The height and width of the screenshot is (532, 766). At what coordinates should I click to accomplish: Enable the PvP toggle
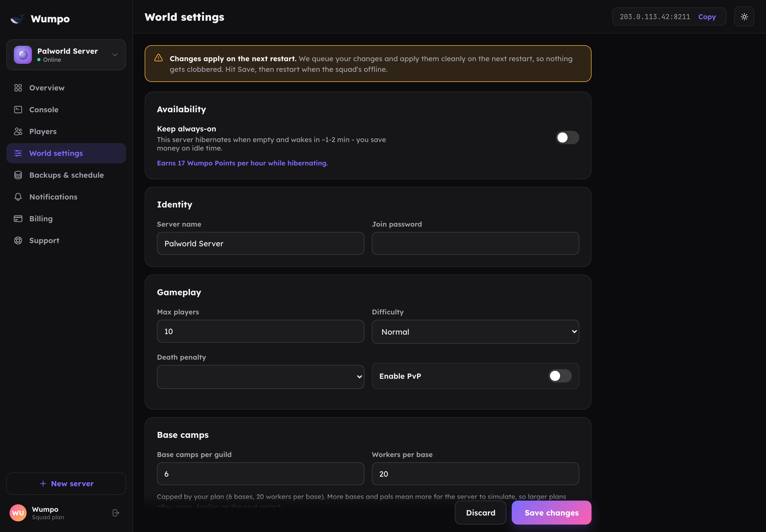tap(560, 376)
